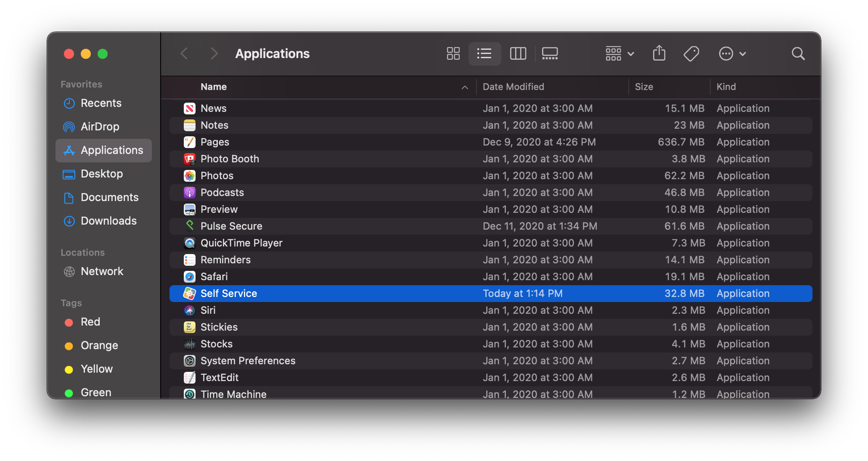The width and height of the screenshot is (868, 461).
Task: Click the Edit Tags icon
Action: [691, 53]
